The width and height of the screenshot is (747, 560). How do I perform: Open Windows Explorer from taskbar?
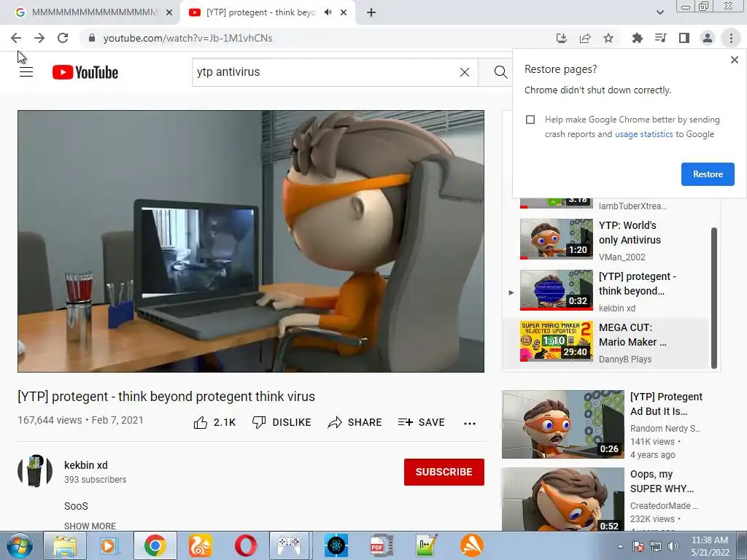[65, 545]
